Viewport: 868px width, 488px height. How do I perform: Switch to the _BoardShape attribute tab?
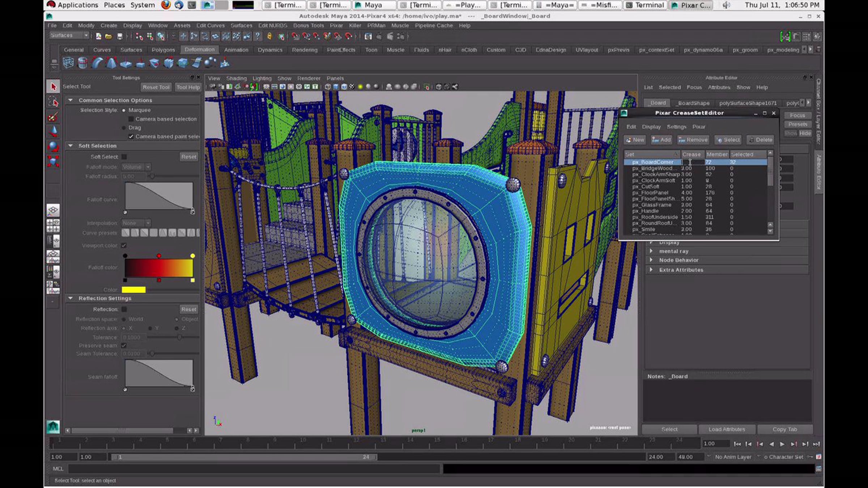click(x=693, y=103)
